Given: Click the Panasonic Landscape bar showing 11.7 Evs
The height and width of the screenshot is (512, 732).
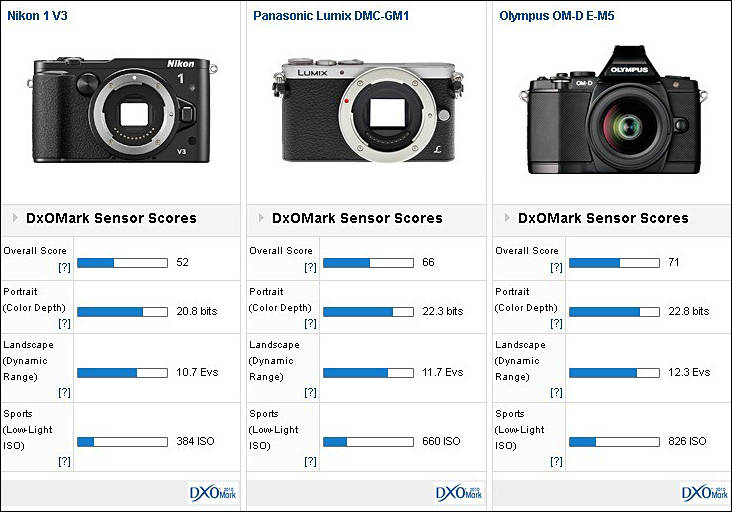Looking at the screenshot, I should pyautogui.click(x=367, y=372).
